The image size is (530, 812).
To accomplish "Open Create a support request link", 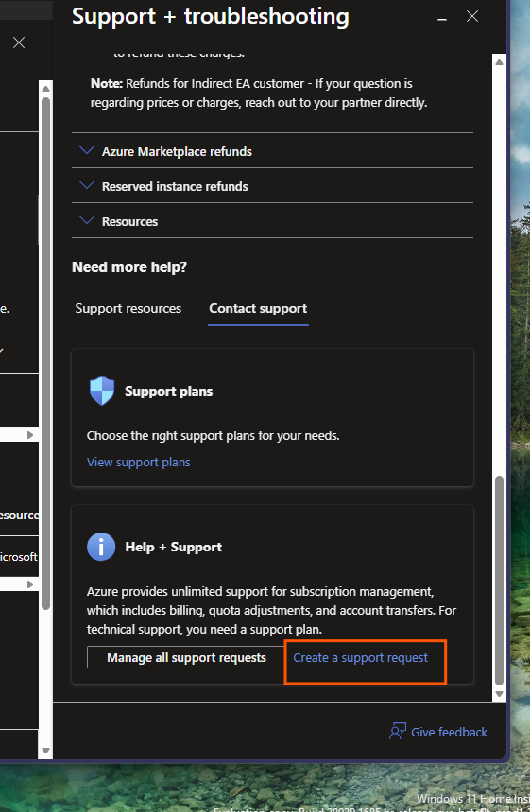I will click(361, 657).
